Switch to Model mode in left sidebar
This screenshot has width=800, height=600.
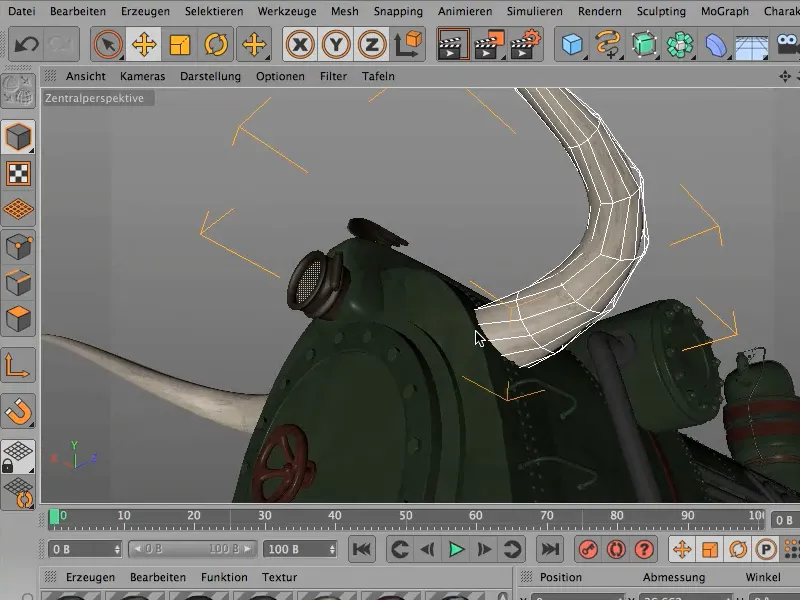(x=18, y=137)
